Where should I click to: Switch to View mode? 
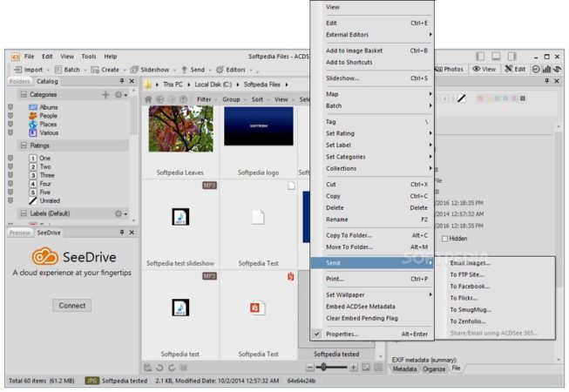[484, 69]
